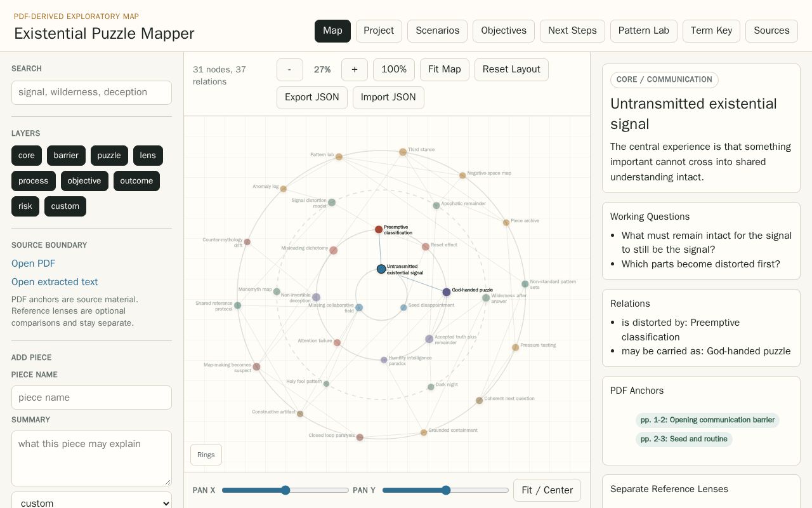Image resolution: width=812 pixels, height=508 pixels.
Task: Select the God-handed puzzle node
Action: click(x=447, y=292)
